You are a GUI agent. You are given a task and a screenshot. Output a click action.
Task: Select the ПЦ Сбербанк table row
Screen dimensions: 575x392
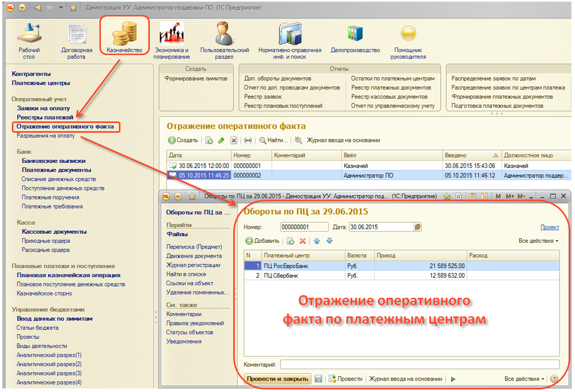tap(304, 275)
